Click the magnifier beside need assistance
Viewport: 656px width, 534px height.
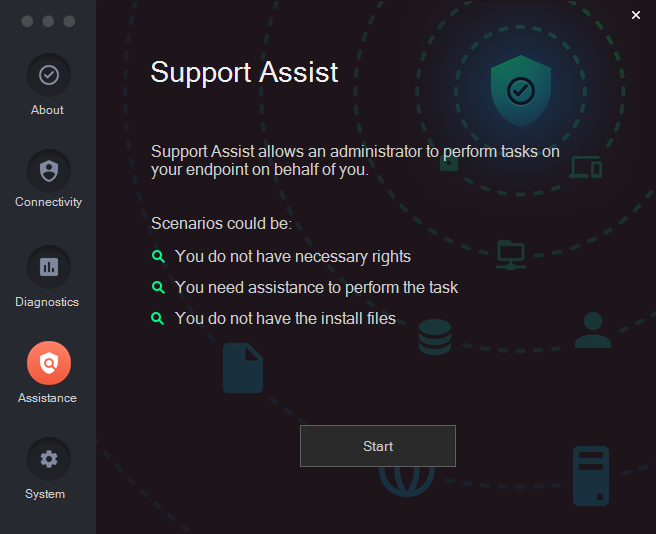pos(158,287)
